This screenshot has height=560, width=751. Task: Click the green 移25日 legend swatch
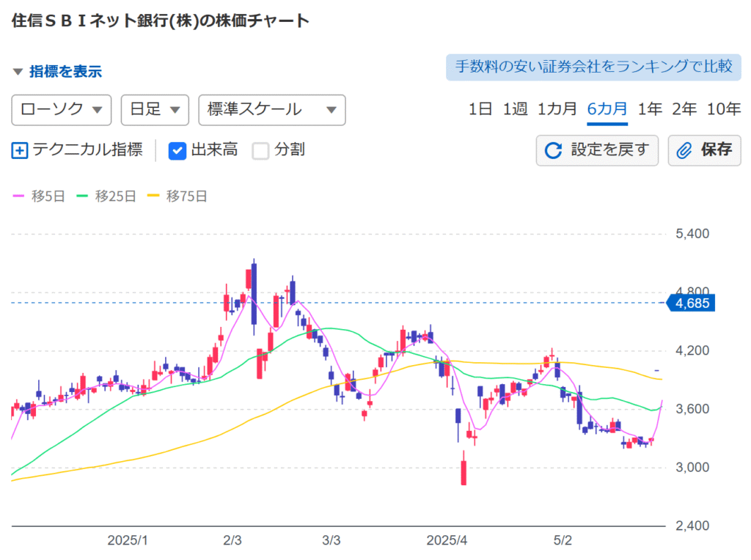point(82,196)
